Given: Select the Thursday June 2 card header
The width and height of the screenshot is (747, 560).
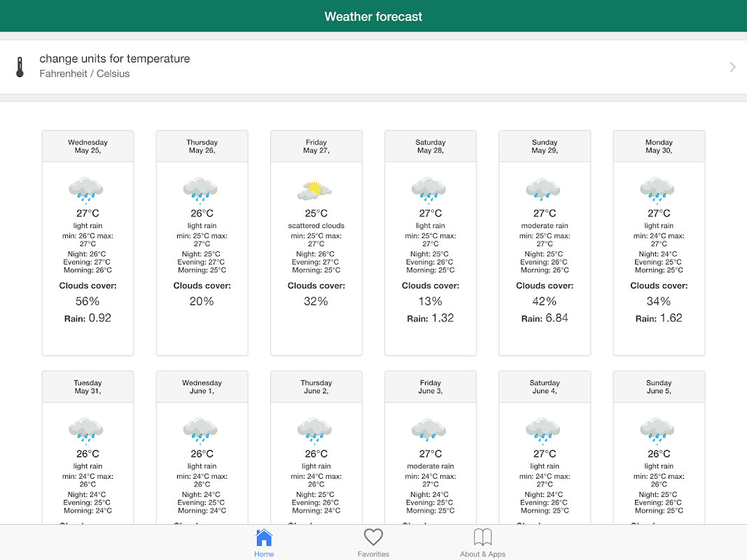Looking at the screenshot, I should 316,386.
